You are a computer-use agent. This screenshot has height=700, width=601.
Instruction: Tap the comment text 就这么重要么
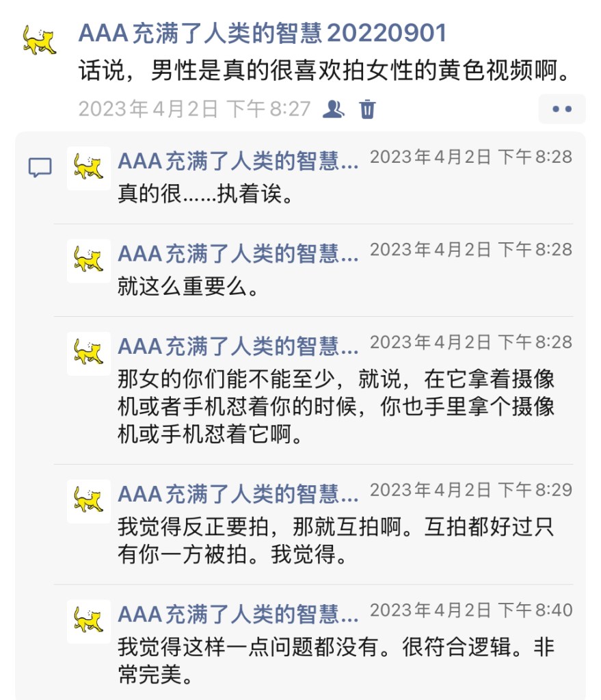(x=188, y=287)
